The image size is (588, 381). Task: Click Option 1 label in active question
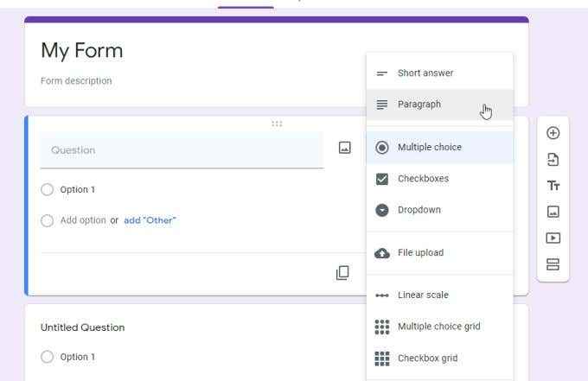pyautogui.click(x=78, y=189)
